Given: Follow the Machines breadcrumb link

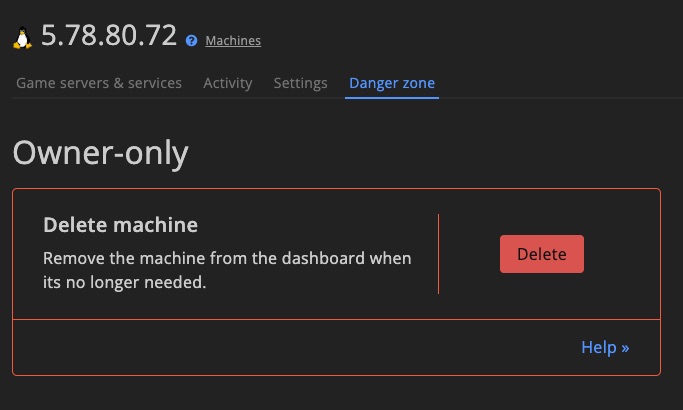Looking at the screenshot, I should click(233, 41).
